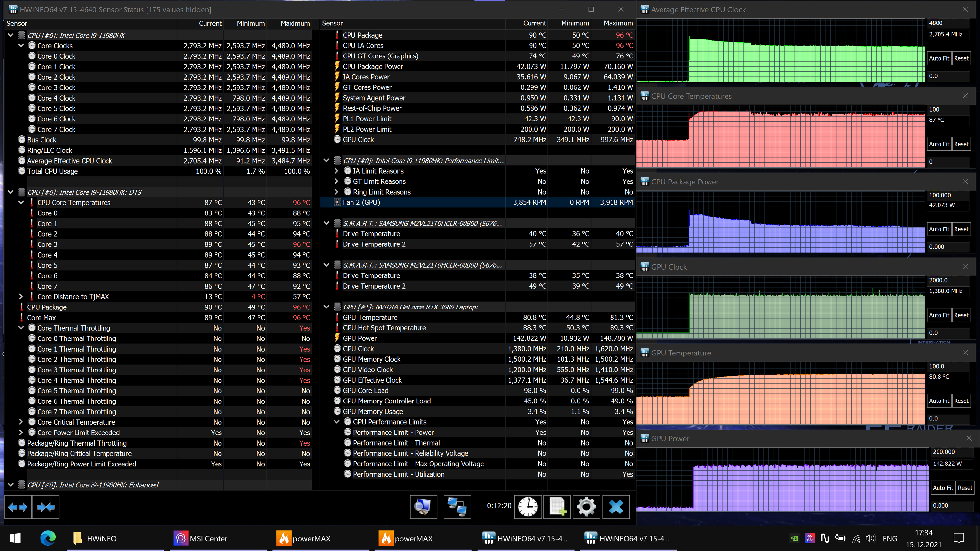Click the monitor with magnifier icon
980x551 pixels.
click(x=423, y=507)
